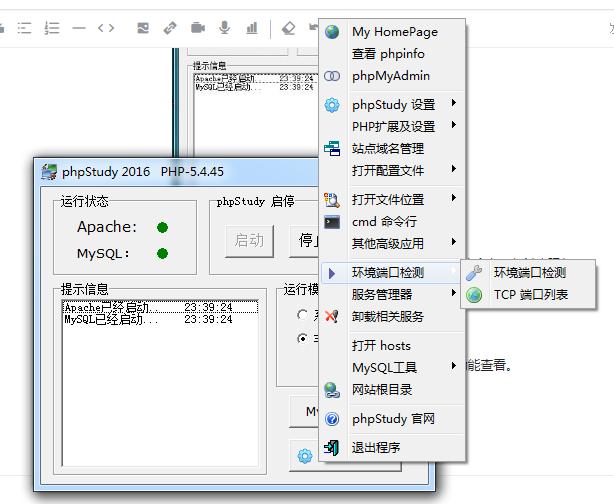Select the Apache已经启动 log row

[160, 307]
